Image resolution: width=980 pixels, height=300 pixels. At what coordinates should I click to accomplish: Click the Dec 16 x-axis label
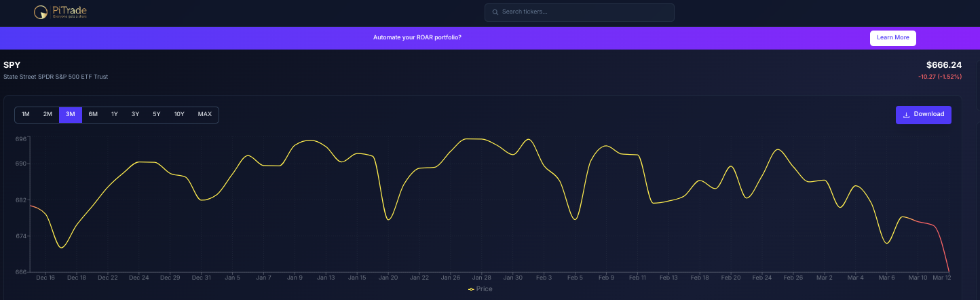click(45, 278)
